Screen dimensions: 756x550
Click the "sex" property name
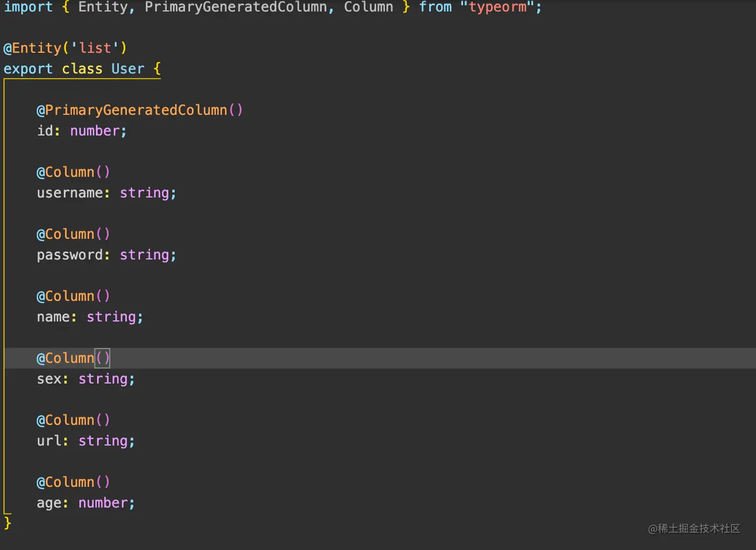pos(49,379)
